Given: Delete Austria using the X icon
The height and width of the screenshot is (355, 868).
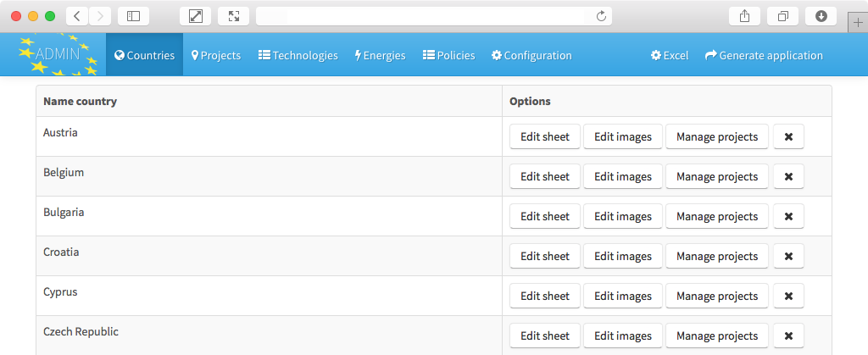Looking at the screenshot, I should point(789,136).
